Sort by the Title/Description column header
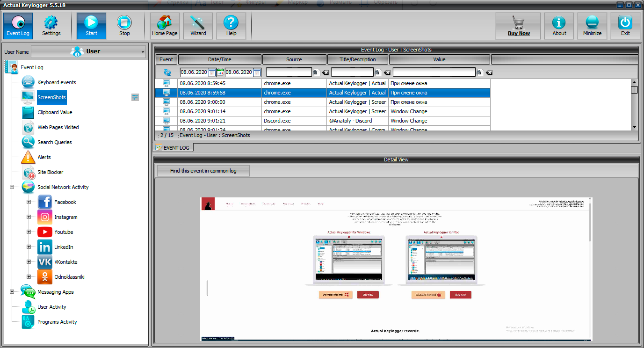 click(358, 59)
